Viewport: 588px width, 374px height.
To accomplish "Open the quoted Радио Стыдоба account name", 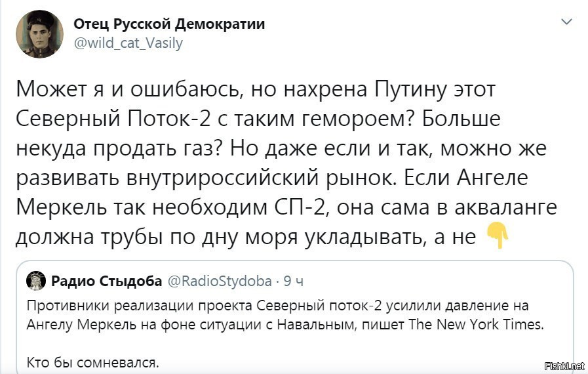I will point(106,281).
